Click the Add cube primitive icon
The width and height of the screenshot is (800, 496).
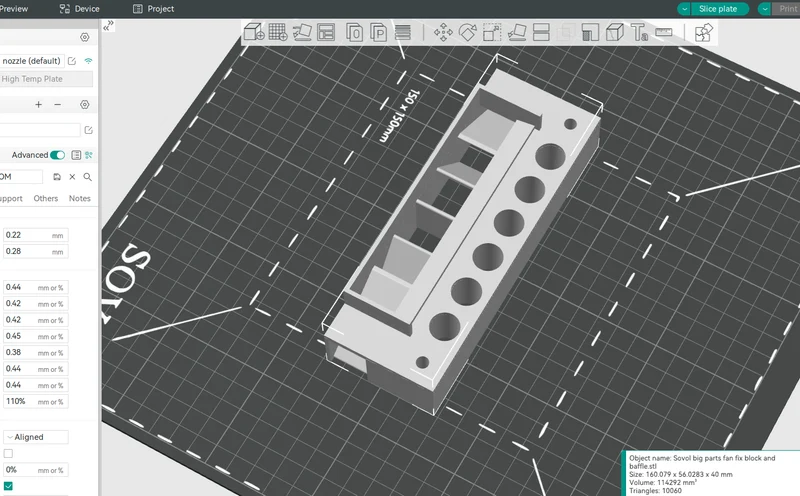pyautogui.click(x=254, y=33)
